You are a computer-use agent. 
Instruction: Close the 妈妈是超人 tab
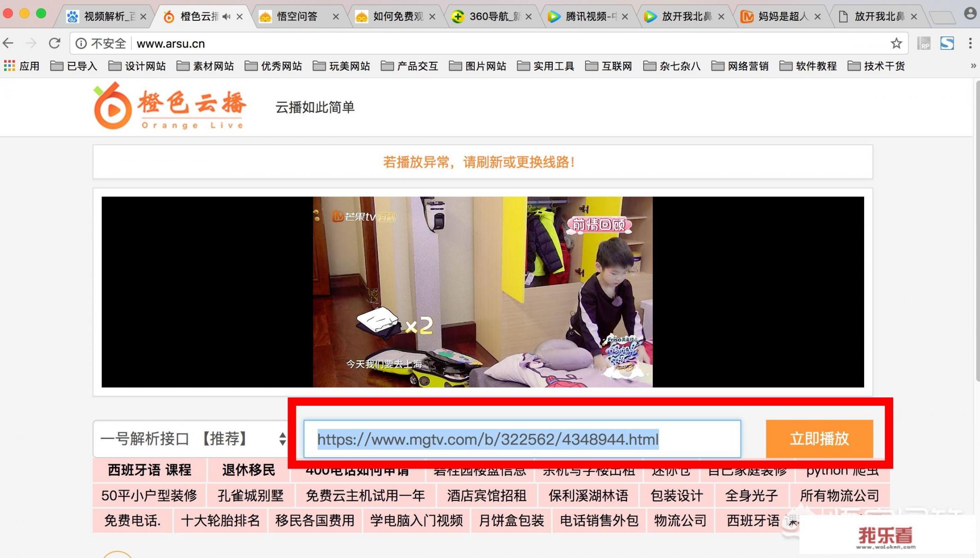pyautogui.click(x=817, y=17)
